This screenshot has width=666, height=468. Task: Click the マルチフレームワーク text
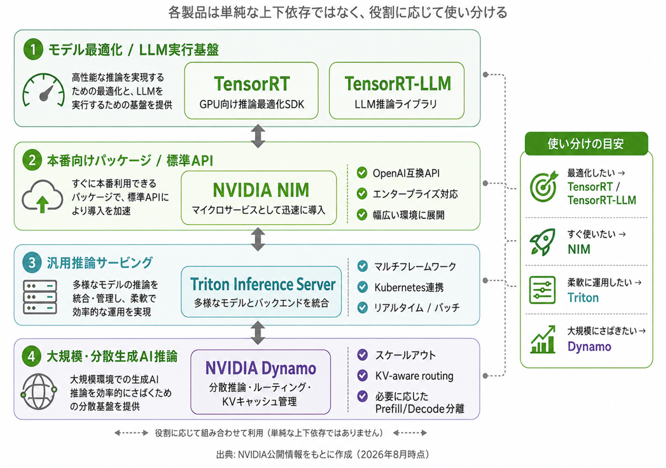pyautogui.click(x=415, y=267)
